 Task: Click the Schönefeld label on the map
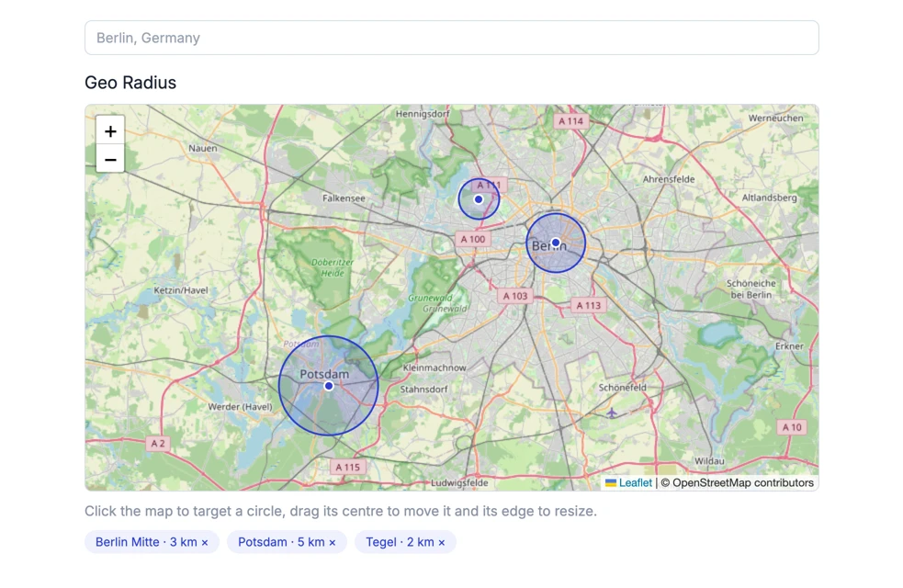(x=623, y=388)
